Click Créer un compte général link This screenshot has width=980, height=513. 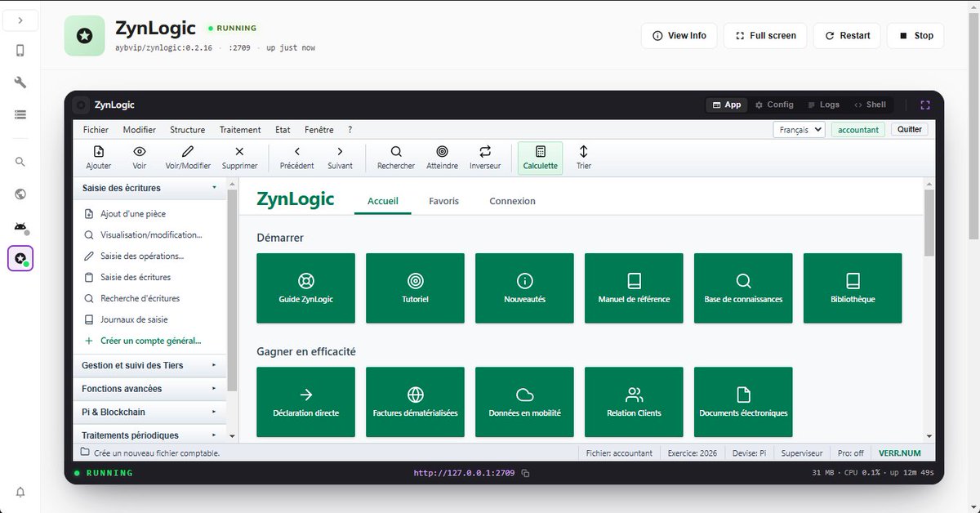click(150, 341)
